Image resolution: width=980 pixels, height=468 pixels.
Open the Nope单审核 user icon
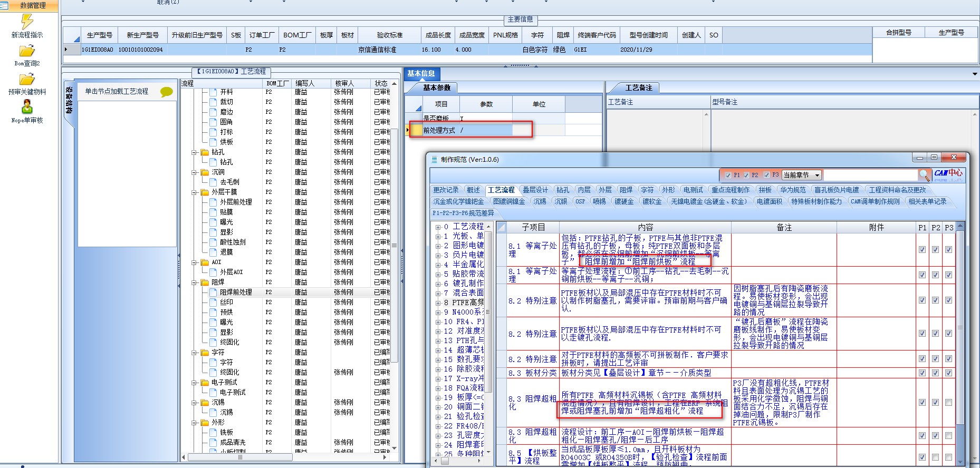click(27, 108)
